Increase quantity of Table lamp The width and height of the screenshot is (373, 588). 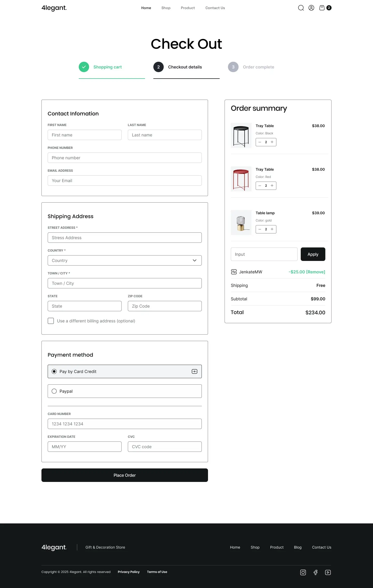tap(272, 229)
